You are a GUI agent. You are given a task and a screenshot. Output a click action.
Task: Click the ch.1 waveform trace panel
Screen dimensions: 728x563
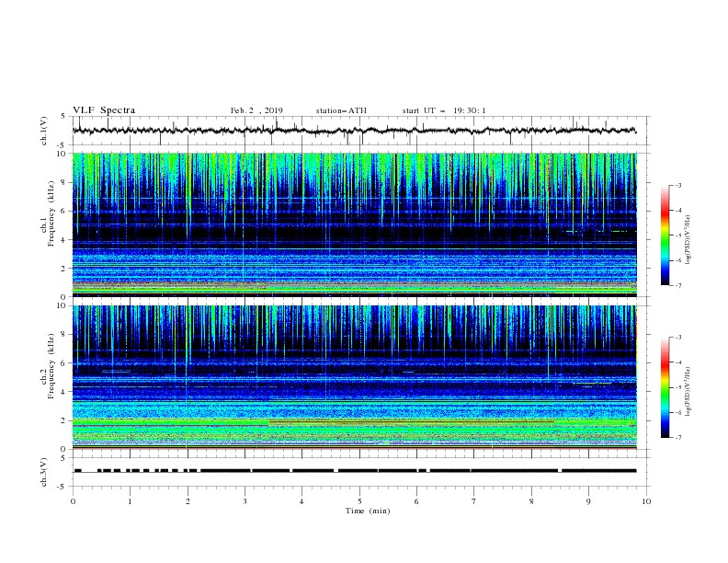(x=361, y=131)
